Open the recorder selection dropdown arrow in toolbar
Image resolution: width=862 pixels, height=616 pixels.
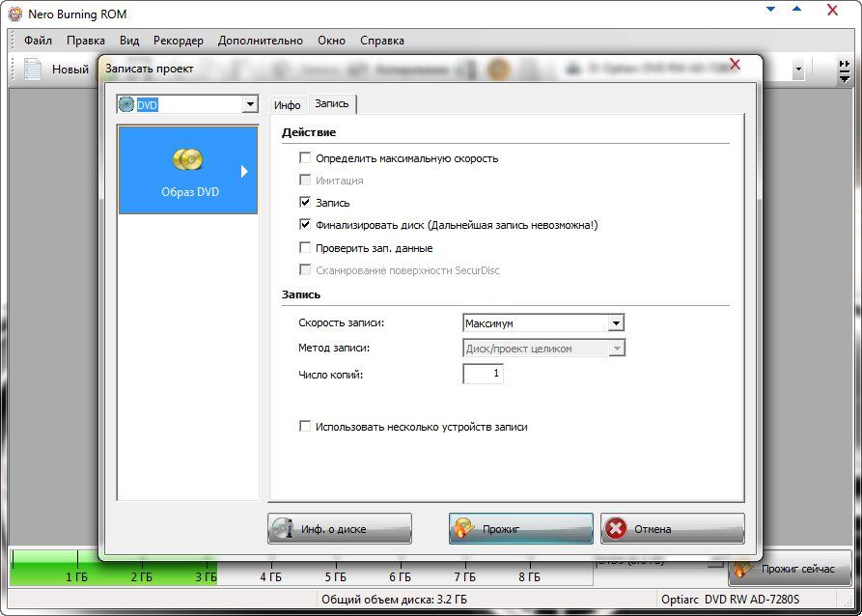point(798,70)
